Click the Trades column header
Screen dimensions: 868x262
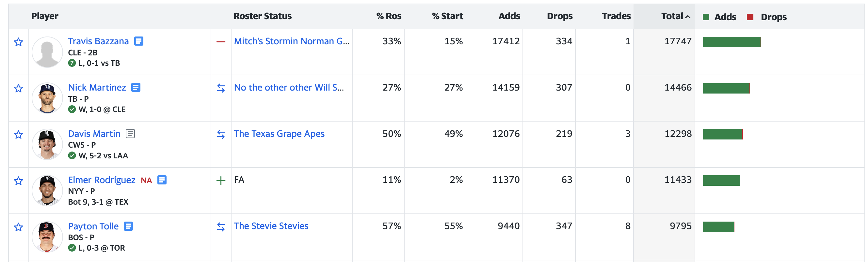[x=616, y=16]
